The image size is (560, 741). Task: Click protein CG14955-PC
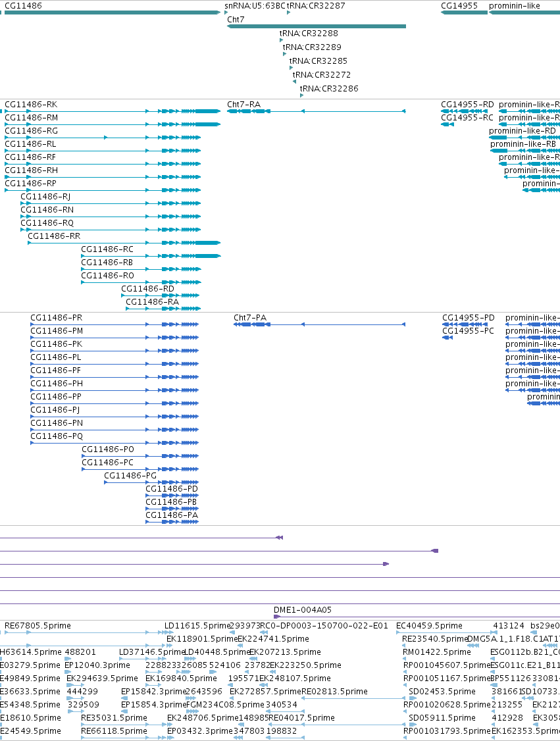click(468, 331)
